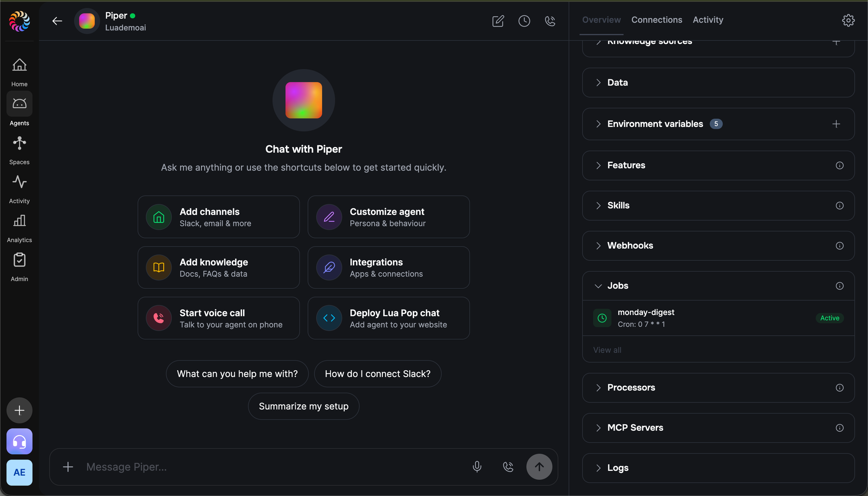Expand the MCP Servers section
The width and height of the screenshot is (868, 496).
click(x=718, y=428)
